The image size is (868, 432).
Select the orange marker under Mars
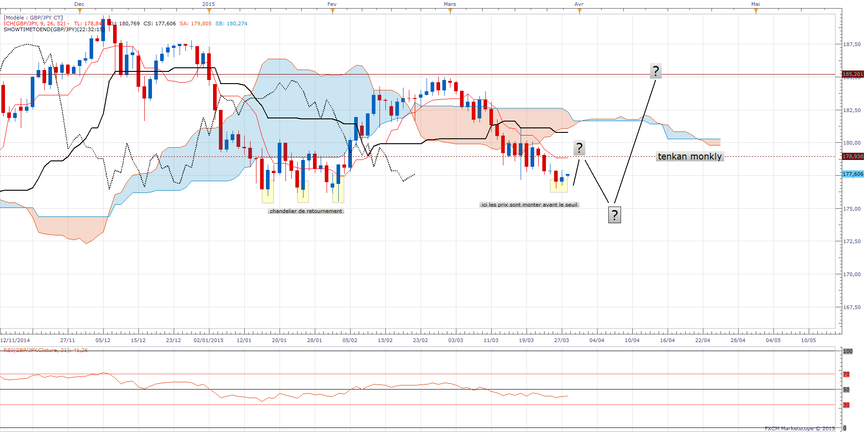[x=450, y=11]
